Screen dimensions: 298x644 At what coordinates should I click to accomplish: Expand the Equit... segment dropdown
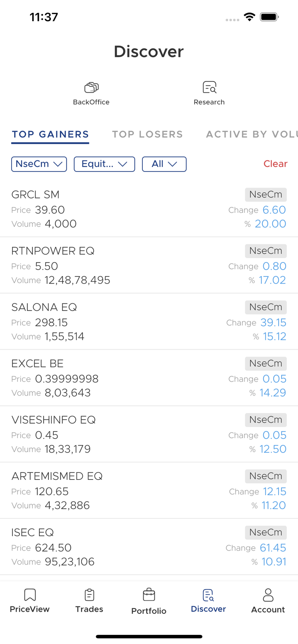(104, 164)
